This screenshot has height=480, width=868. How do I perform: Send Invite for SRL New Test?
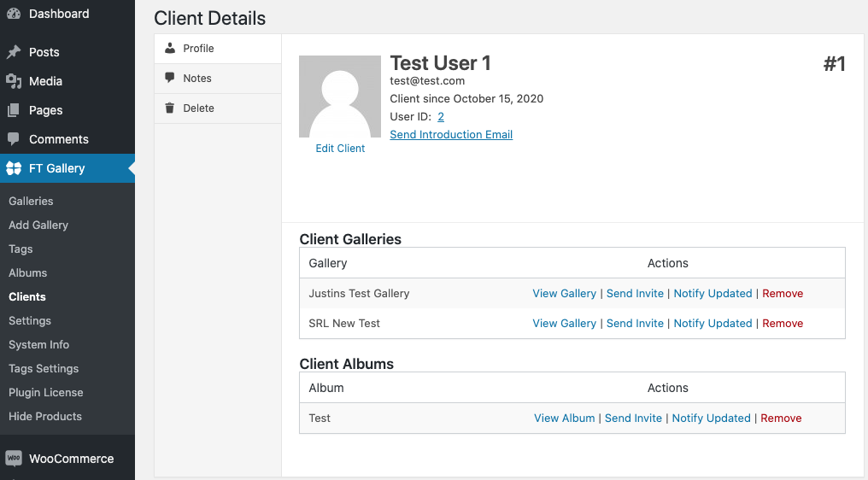635,324
